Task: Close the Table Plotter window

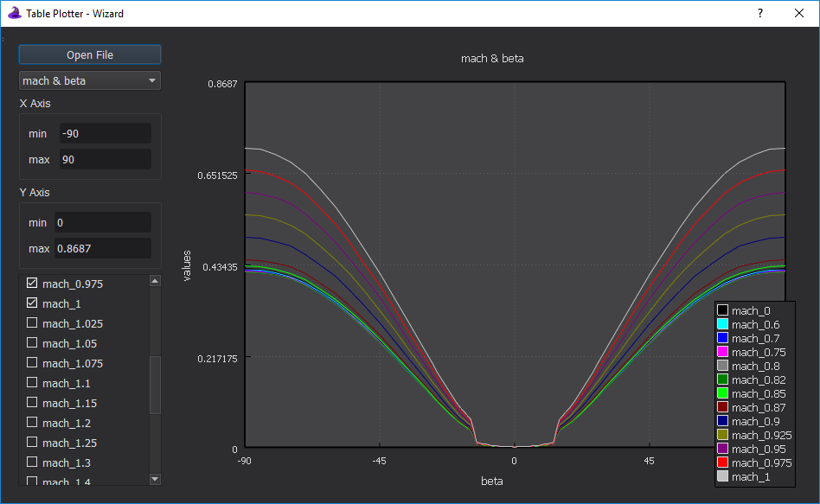Action: pos(799,13)
